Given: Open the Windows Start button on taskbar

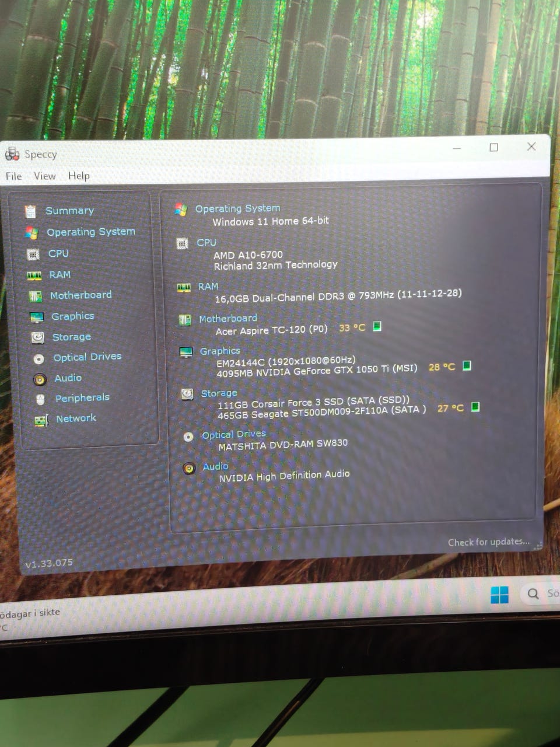Looking at the screenshot, I should (499, 595).
